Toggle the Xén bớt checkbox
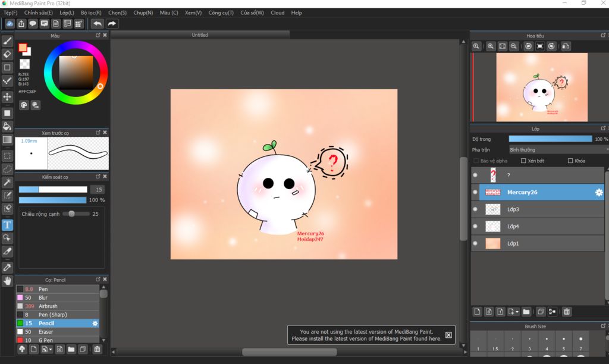The image size is (609, 364). [523, 161]
